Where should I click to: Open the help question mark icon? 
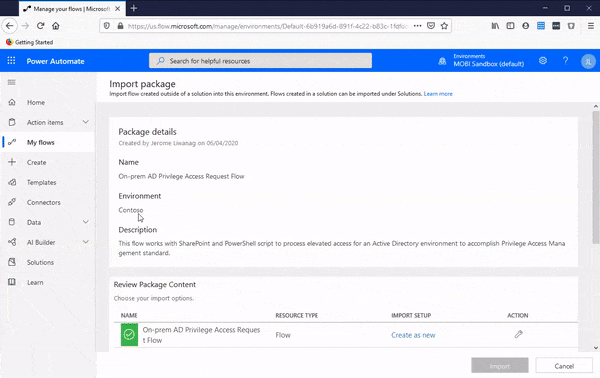pyautogui.click(x=565, y=60)
